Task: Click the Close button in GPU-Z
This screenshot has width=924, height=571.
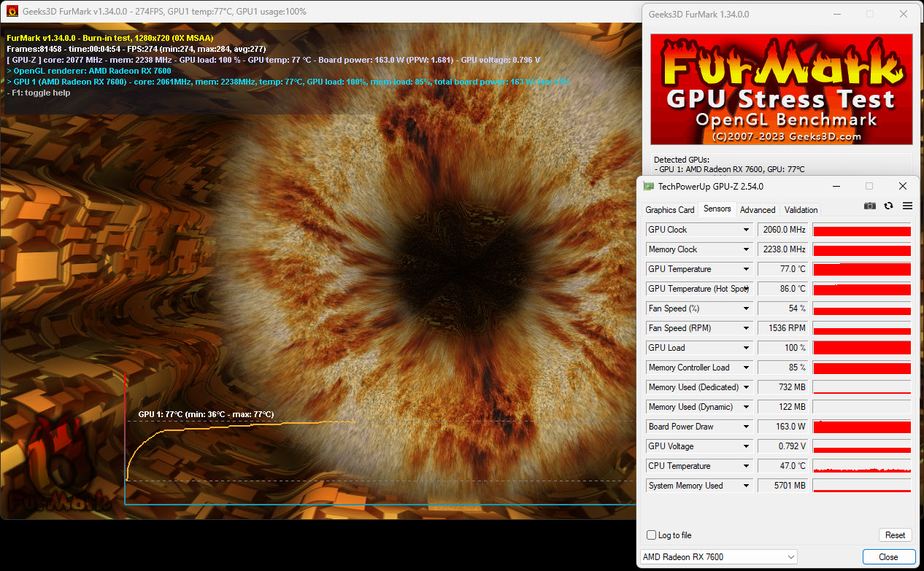Action: pyautogui.click(x=888, y=557)
